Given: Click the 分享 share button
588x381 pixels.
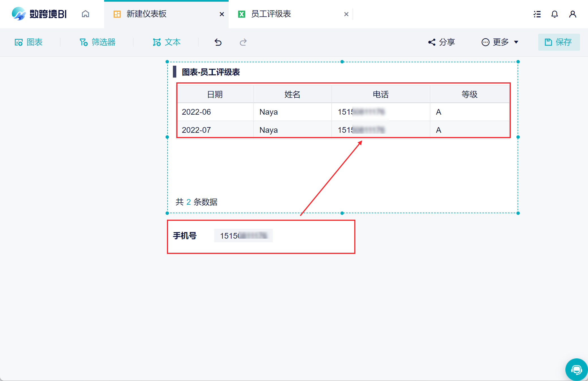Looking at the screenshot, I should pyautogui.click(x=441, y=42).
